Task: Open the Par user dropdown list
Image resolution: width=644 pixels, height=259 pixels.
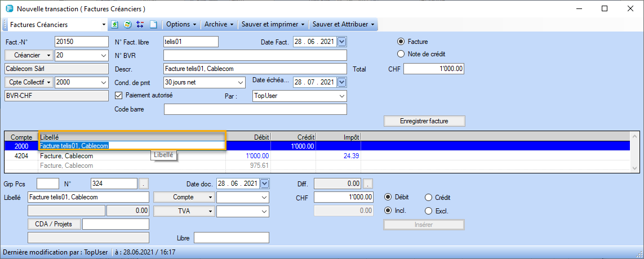Action: tap(341, 96)
